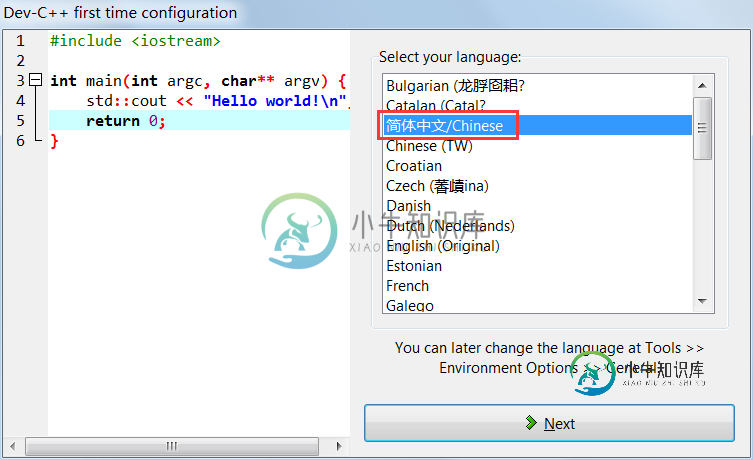The height and width of the screenshot is (460, 753).
Task: Click the code preview horizontal scrollbar thumb
Action: (x=172, y=446)
